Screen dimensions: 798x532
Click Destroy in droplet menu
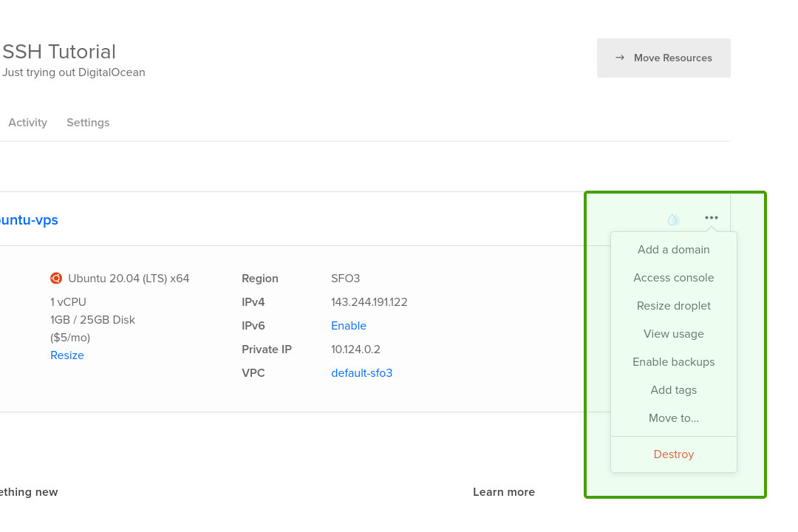[x=673, y=454]
